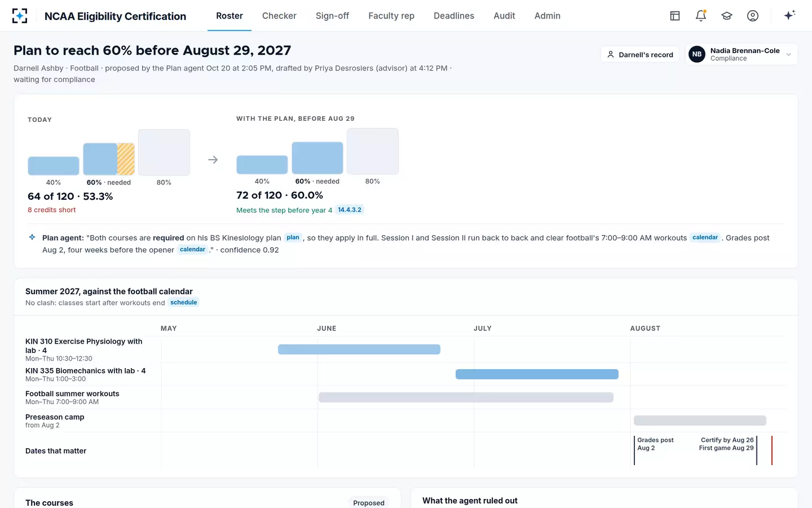Screen dimensions: 812x508
Task: Click '72 of 120 · 60.0%' value
Action: coord(280,195)
